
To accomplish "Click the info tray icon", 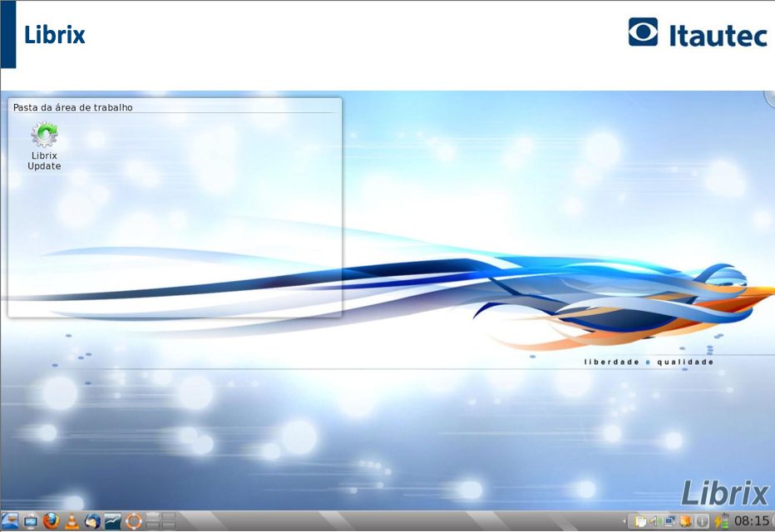I will (x=703, y=522).
